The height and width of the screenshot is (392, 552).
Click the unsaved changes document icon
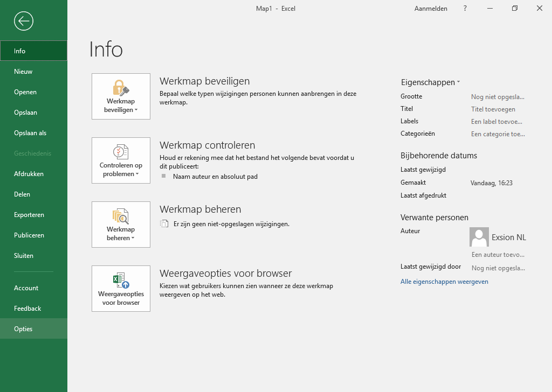point(164,223)
